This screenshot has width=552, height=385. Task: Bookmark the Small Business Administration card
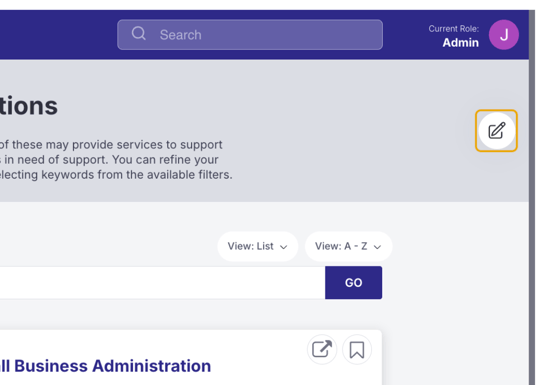point(357,349)
